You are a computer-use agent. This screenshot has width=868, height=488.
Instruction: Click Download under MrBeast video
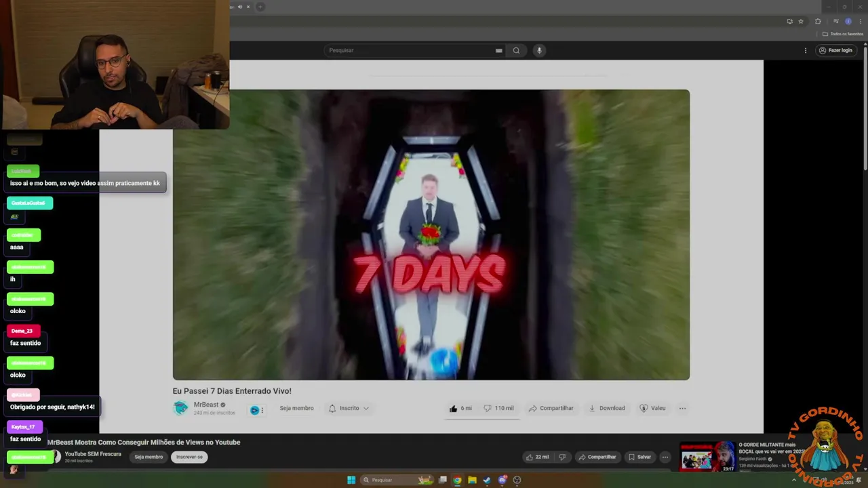tap(607, 408)
